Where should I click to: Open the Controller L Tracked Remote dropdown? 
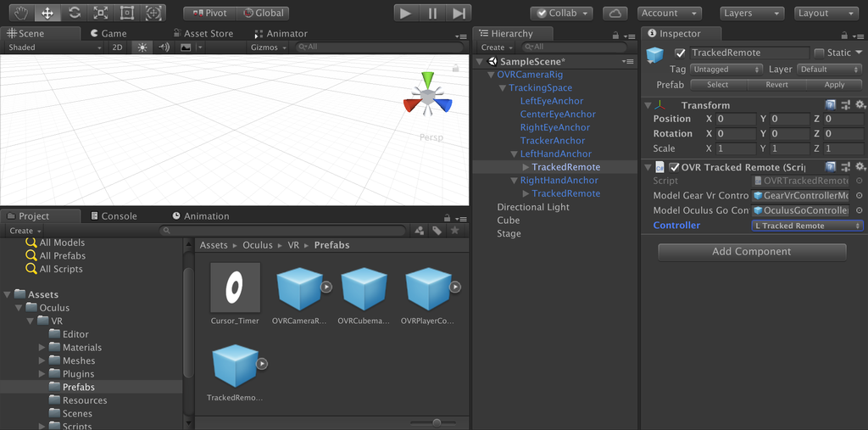click(x=807, y=226)
